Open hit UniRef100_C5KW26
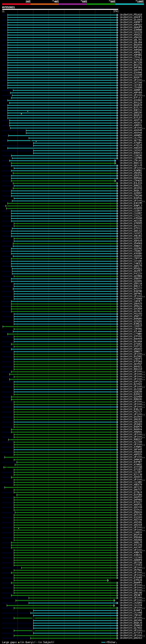This screenshot has height=644, width=146. 131,181
